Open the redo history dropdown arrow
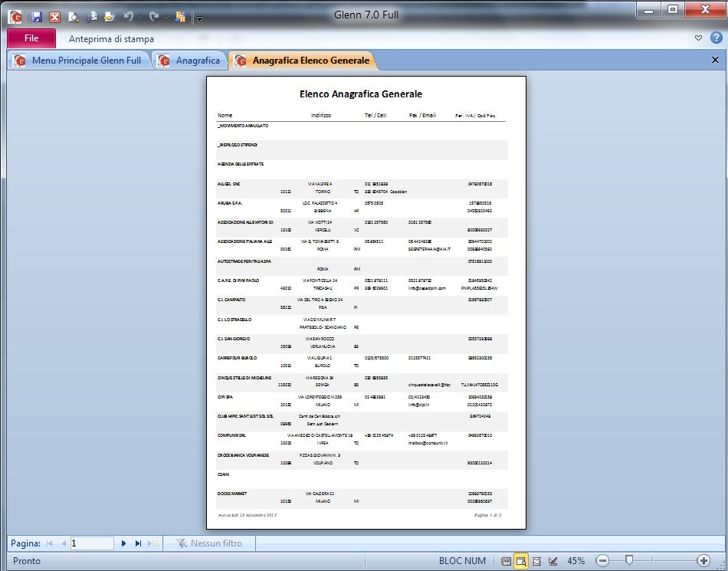 coord(166,18)
